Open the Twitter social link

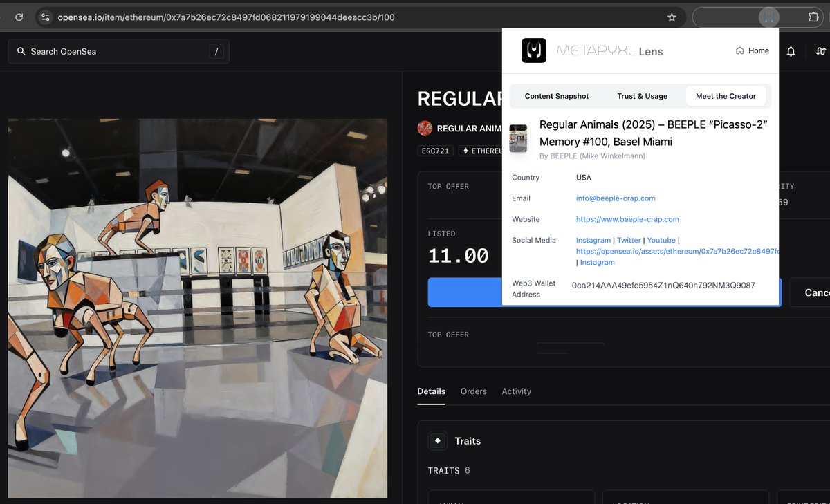click(x=629, y=240)
